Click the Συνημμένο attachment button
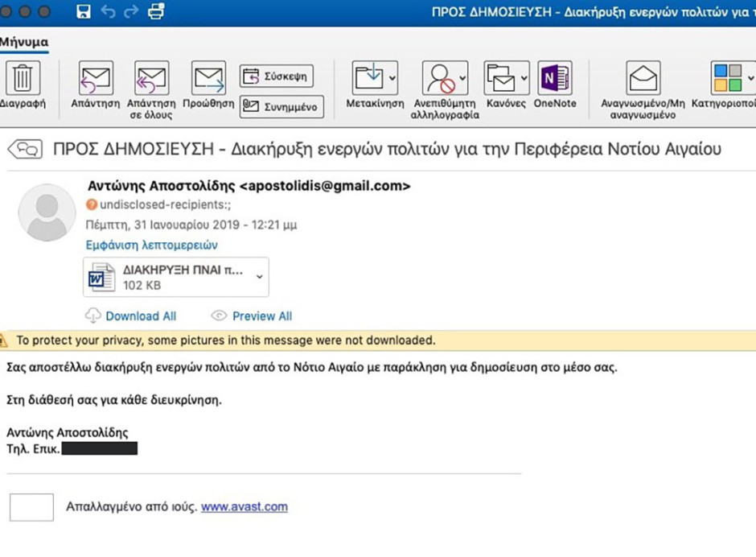Screen dimensions: 756x557 pyautogui.click(x=281, y=107)
